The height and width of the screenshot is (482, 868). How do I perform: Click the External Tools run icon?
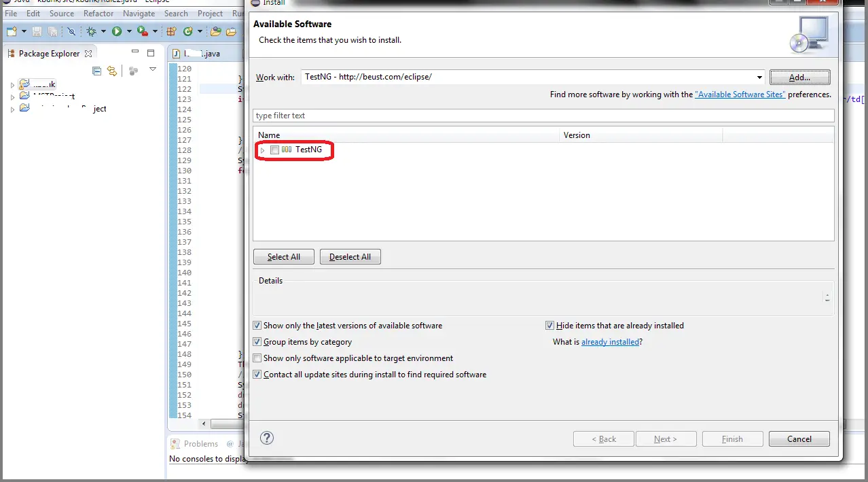pyautogui.click(x=143, y=31)
